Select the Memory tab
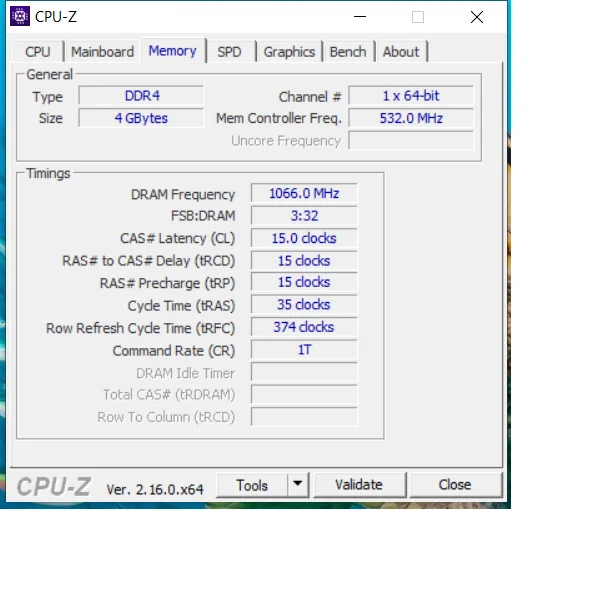The height and width of the screenshot is (600, 600). tap(173, 51)
